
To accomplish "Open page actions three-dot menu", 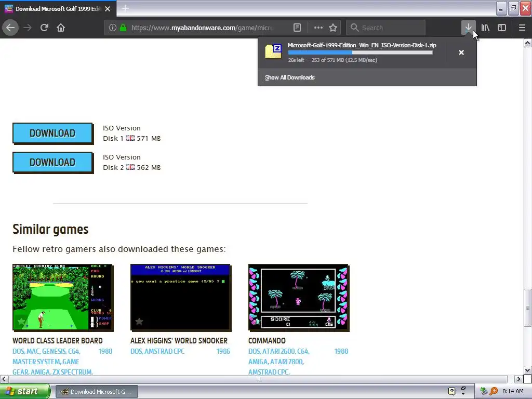I will [318, 28].
